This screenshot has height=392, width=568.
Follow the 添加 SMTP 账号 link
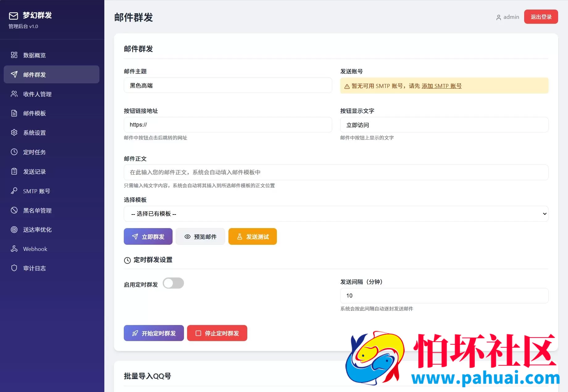[x=441, y=86]
